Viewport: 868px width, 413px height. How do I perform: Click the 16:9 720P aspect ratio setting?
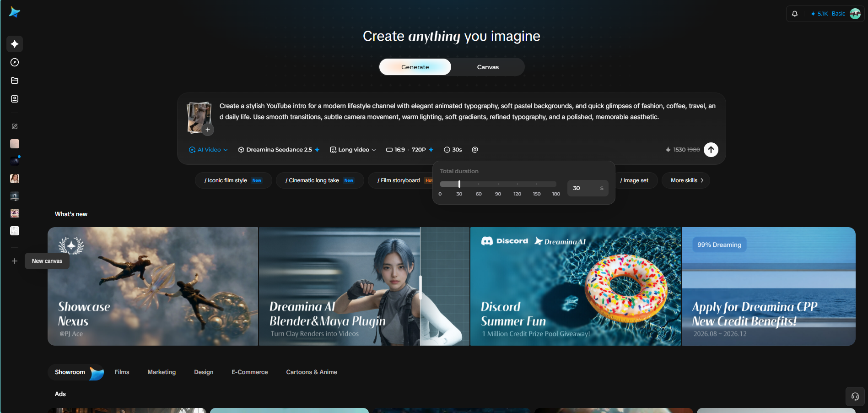pyautogui.click(x=410, y=150)
